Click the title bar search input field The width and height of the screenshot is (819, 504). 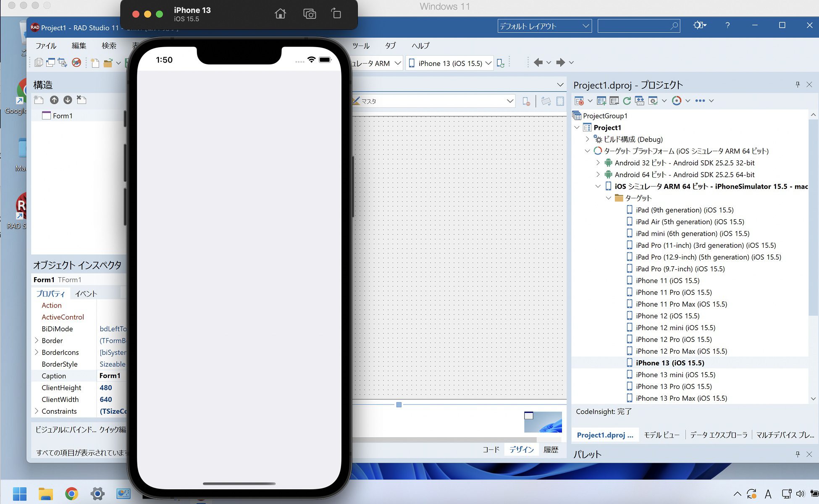pyautogui.click(x=638, y=26)
